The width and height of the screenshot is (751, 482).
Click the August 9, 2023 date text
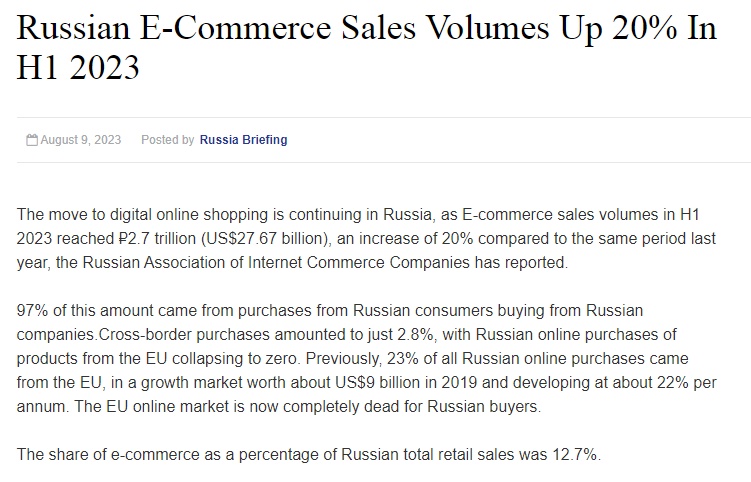coord(80,140)
